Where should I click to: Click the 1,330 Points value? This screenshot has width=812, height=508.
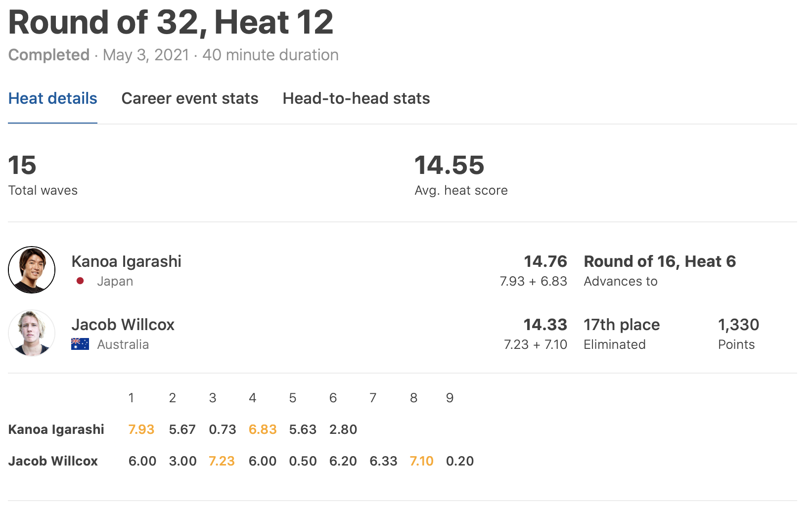[738, 325]
